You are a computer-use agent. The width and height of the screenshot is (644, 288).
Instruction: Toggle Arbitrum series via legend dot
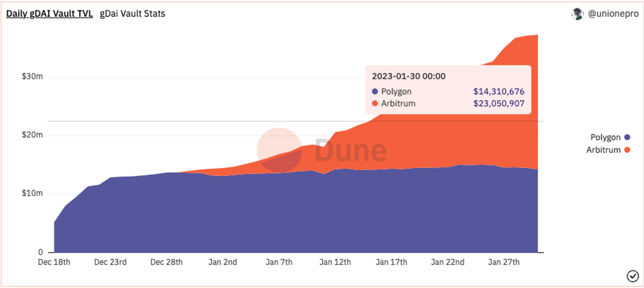click(627, 150)
